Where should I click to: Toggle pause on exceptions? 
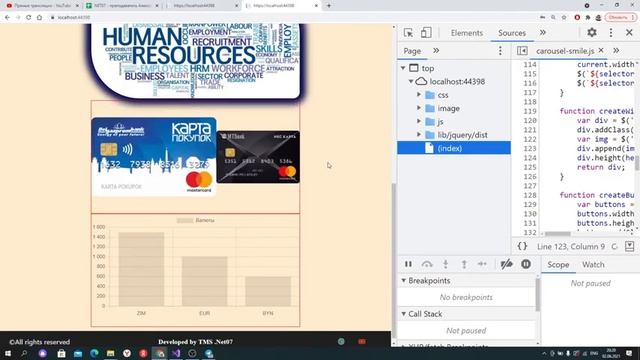tap(526, 264)
